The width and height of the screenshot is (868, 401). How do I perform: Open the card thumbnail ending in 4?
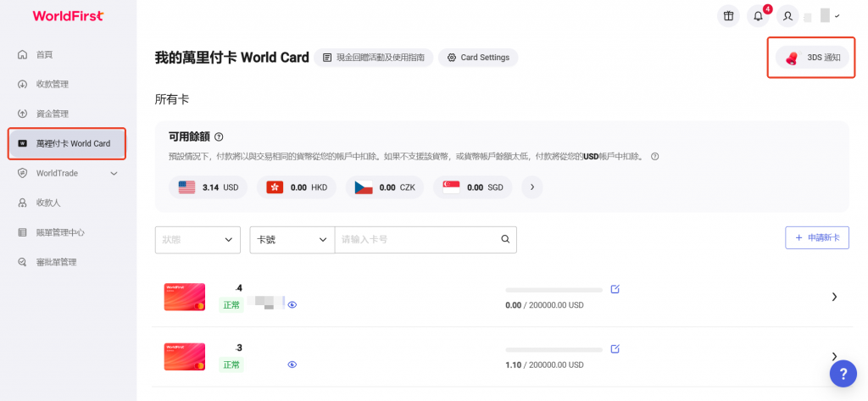point(185,297)
